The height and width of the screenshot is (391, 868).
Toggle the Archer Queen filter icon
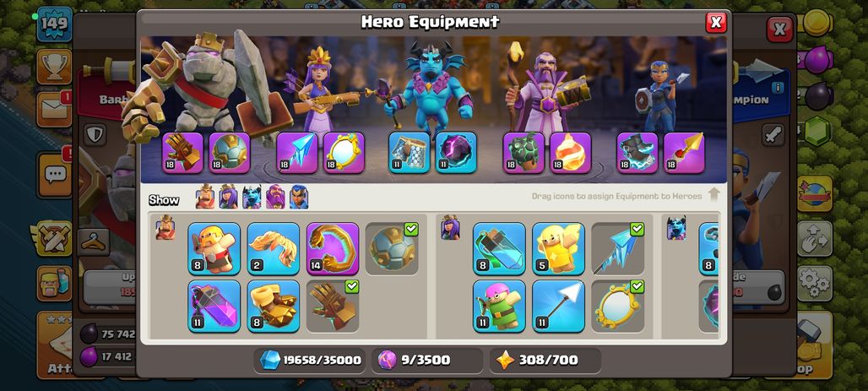(x=228, y=197)
